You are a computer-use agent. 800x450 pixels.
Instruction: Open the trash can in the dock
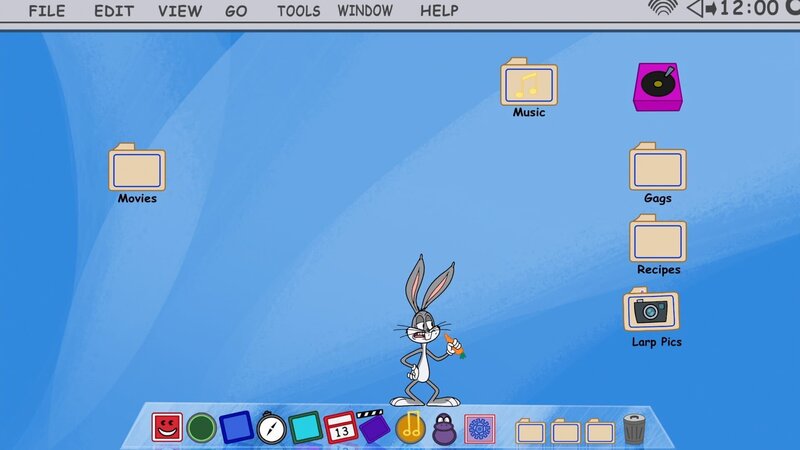coord(634,429)
